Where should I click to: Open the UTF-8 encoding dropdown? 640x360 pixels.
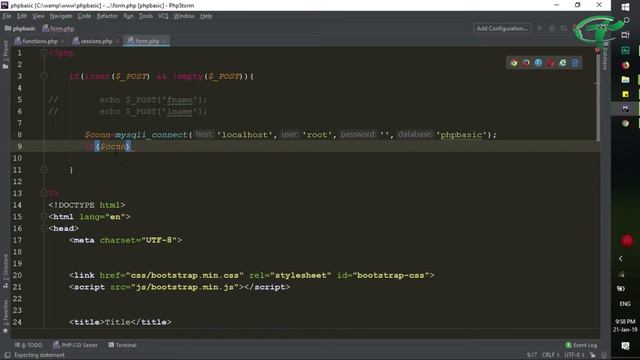tap(575, 355)
